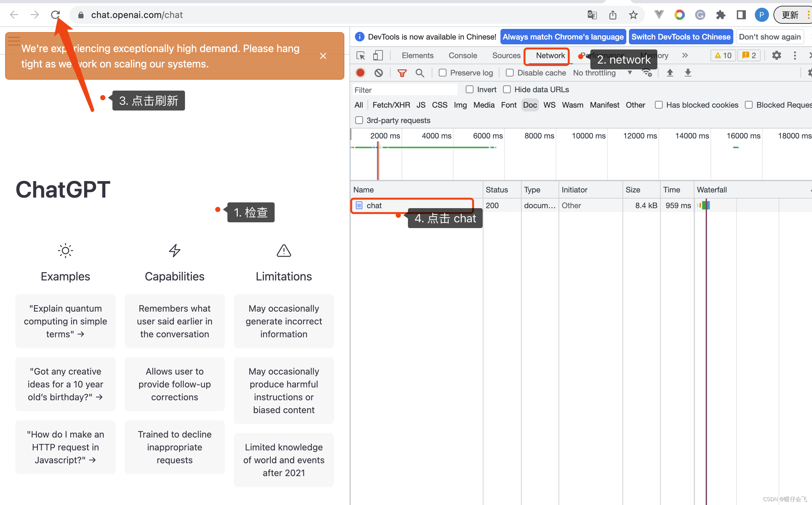The image size is (812, 505).
Task: Select the 10 year old's birthday example
Action: point(66,384)
